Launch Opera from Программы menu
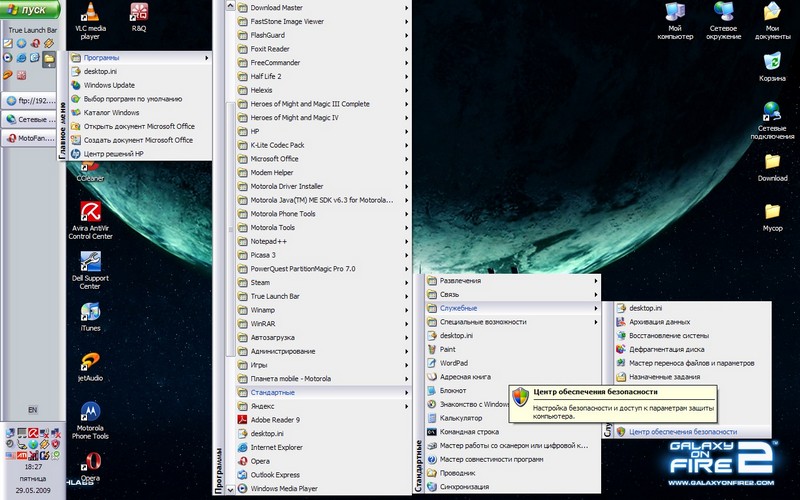Viewport: 800px width, 500px height. pos(323,461)
